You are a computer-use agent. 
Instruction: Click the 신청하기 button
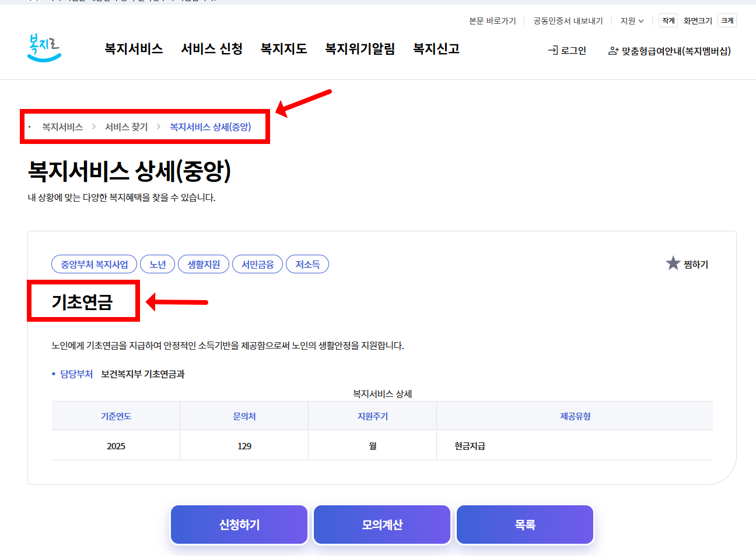point(239,524)
